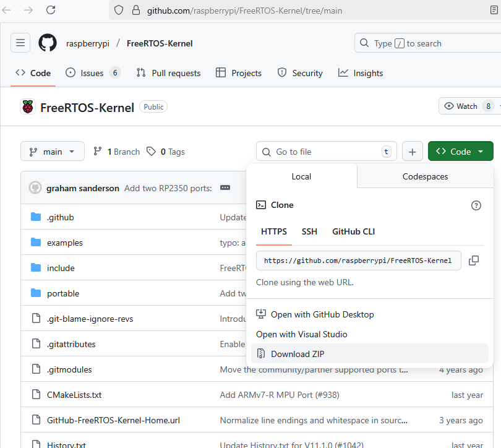Create new file using the plus icon
This screenshot has height=448, width=501.
click(x=413, y=151)
